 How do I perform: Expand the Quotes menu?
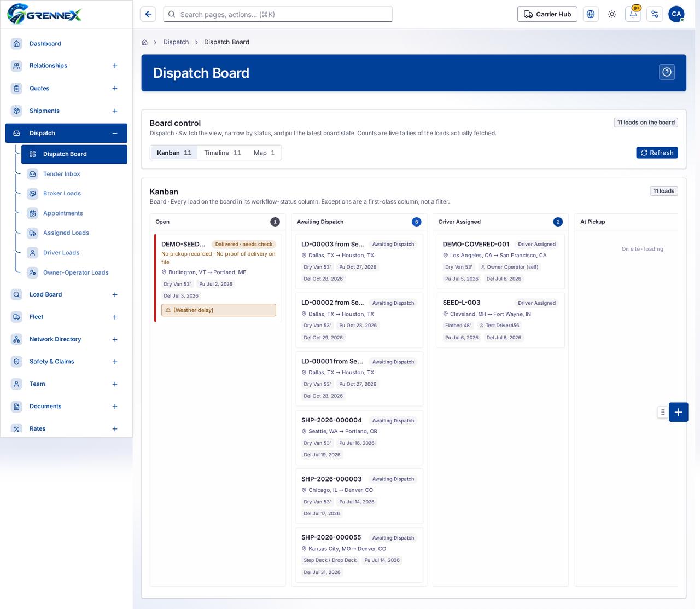(x=115, y=88)
